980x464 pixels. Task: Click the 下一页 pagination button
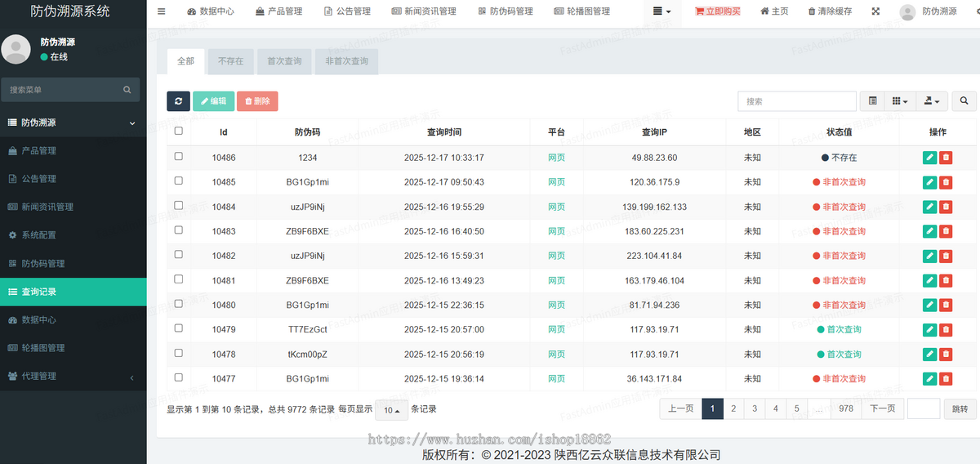pos(883,408)
